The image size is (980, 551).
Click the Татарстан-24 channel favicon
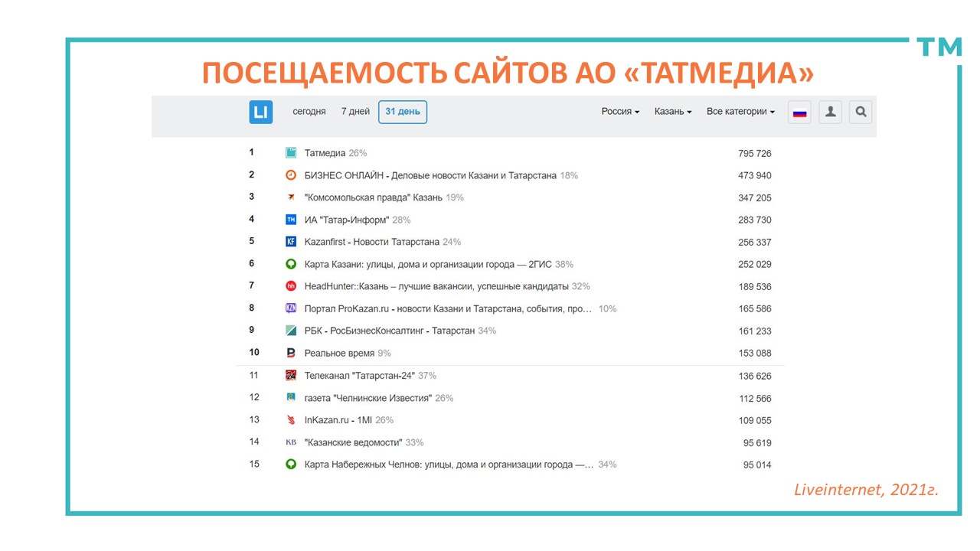click(x=291, y=376)
